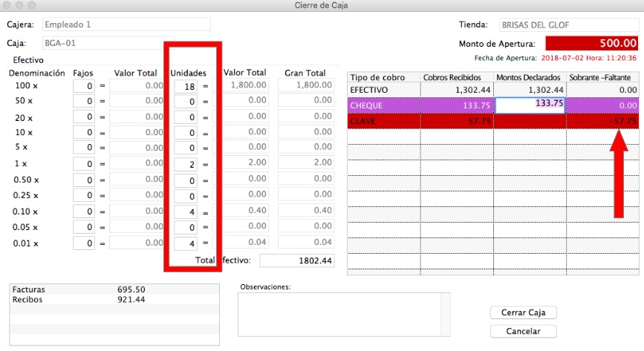Edit the Unidades field for 0.25 denomination

185,196
